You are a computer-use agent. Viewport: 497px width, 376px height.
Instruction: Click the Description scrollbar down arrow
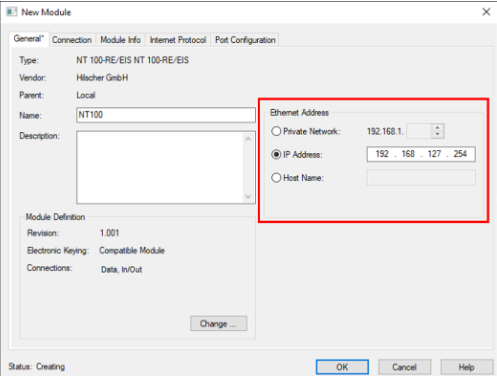(248, 196)
